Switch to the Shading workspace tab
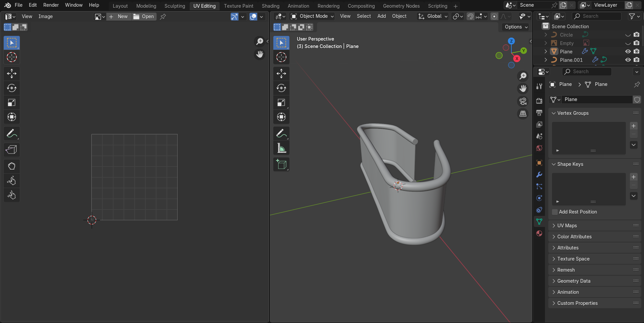 pos(270,6)
